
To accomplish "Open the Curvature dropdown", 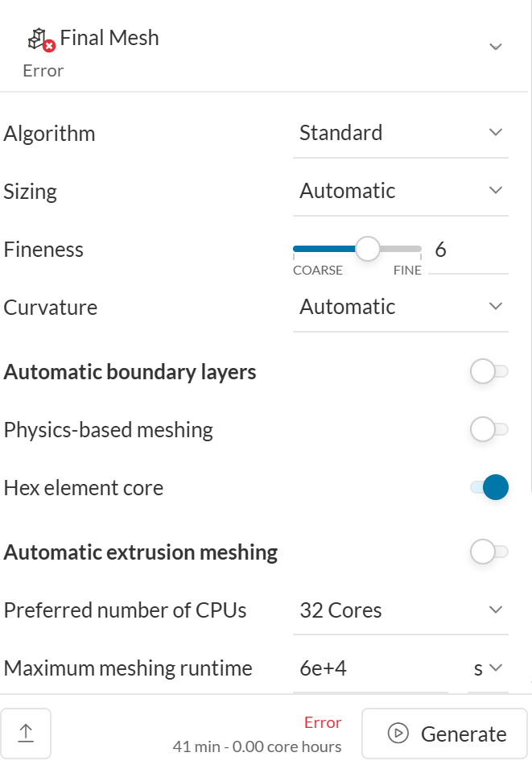I will [400, 307].
